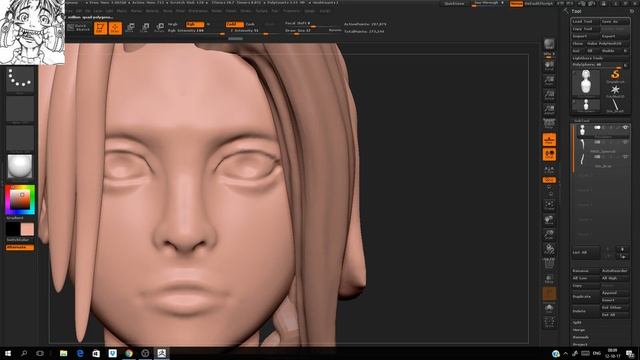Expand the Project section
This screenshot has height=360, width=640.
(x=580, y=344)
